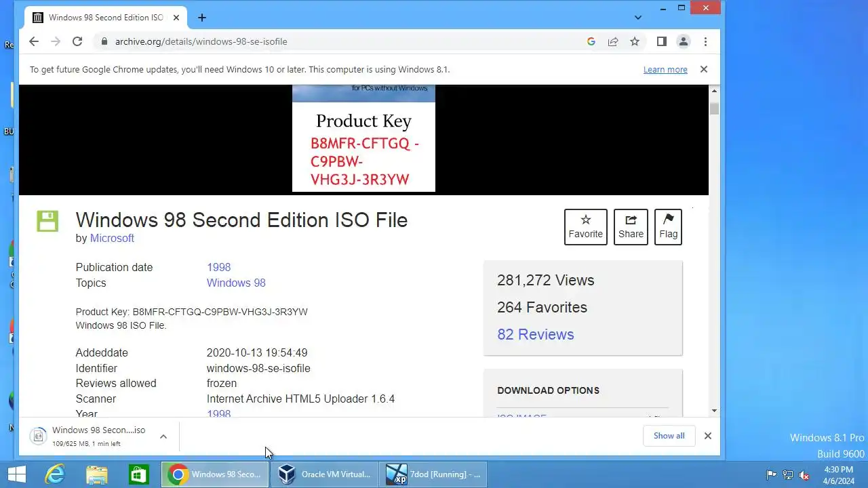Image resolution: width=868 pixels, height=488 pixels.
Task: Dismiss the Chrome updates notification bar
Action: (703, 69)
